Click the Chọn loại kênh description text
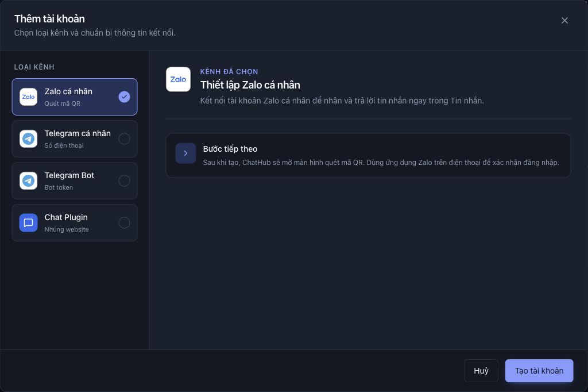 (x=95, y=33)
